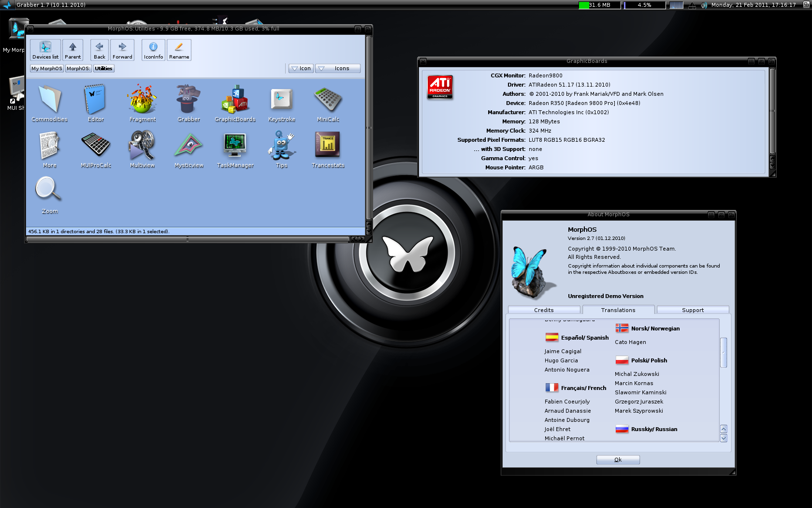Click the date and time clock

pos(754,5)
